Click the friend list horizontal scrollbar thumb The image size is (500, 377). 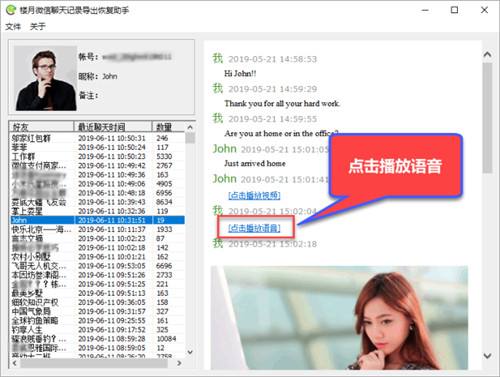point(94,363)
